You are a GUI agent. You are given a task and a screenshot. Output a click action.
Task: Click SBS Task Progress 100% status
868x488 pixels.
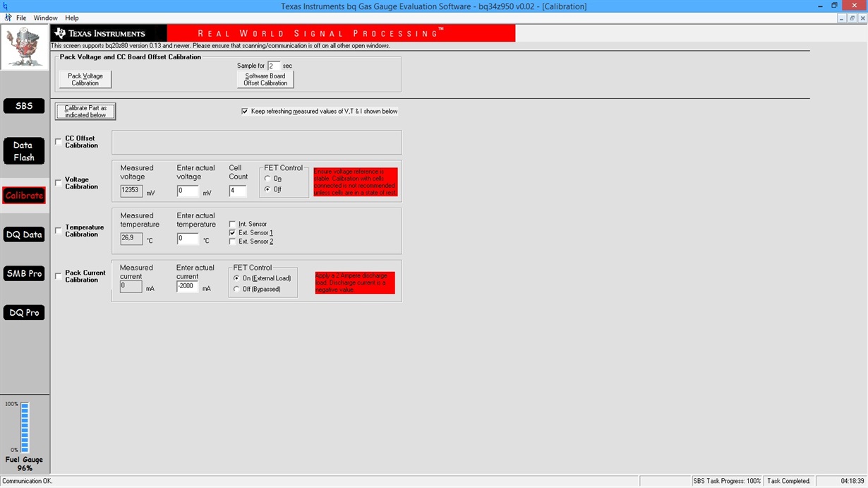coord(727,481)
